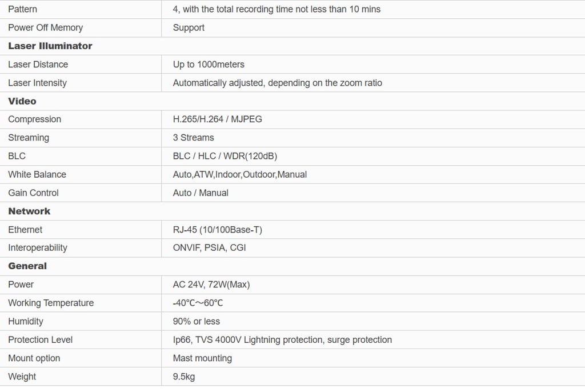
Task: Click the 'Mast mounting' value
Action: pyautogui.click(x=202, y=358)
